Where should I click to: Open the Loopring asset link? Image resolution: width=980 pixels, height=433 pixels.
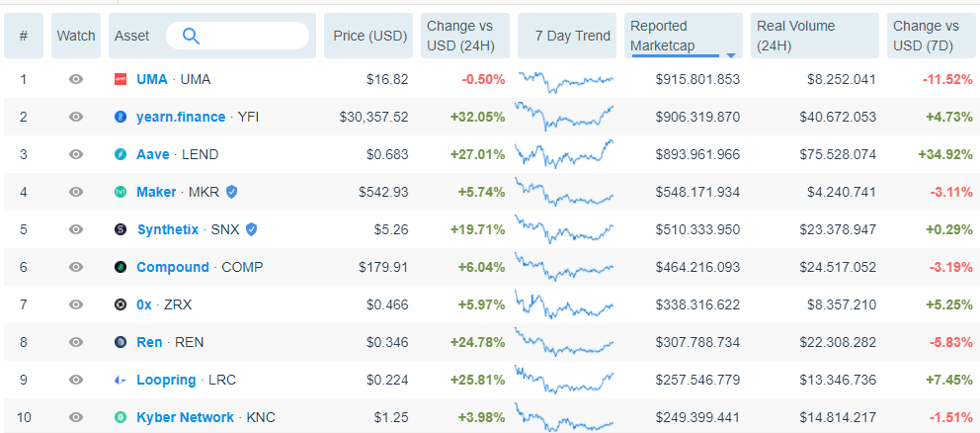click(x=166, y=380)
